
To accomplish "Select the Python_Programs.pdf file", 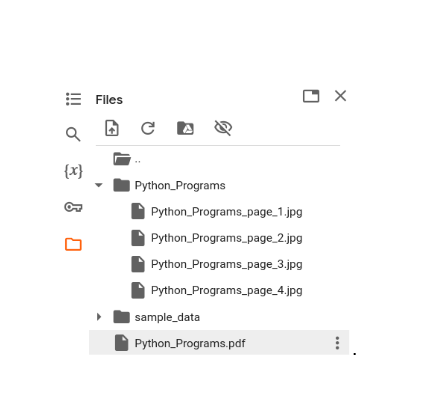I will pos(219,343).
